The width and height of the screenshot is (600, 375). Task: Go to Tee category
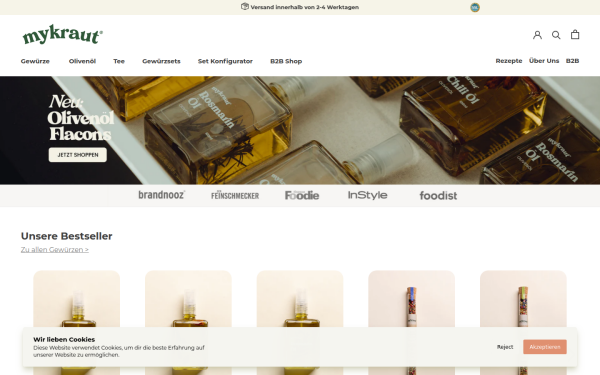point(119,61)
